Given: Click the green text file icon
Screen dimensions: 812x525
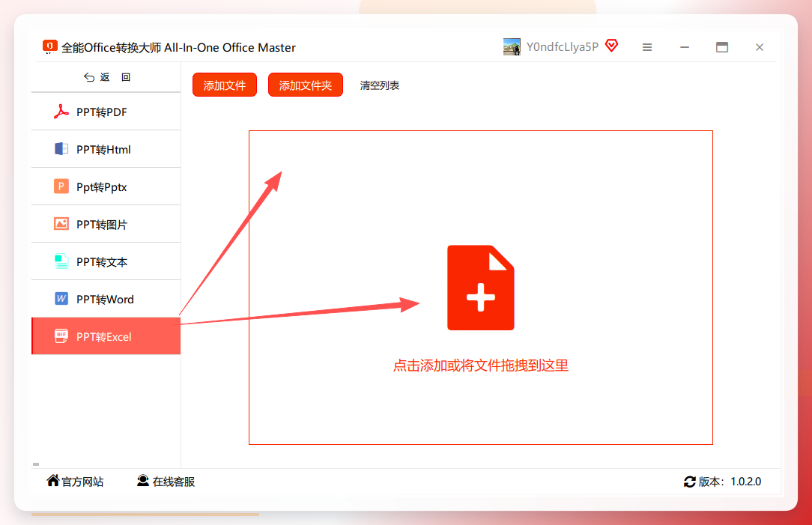Looking at the screenshot, I should [x=61, y=261].
